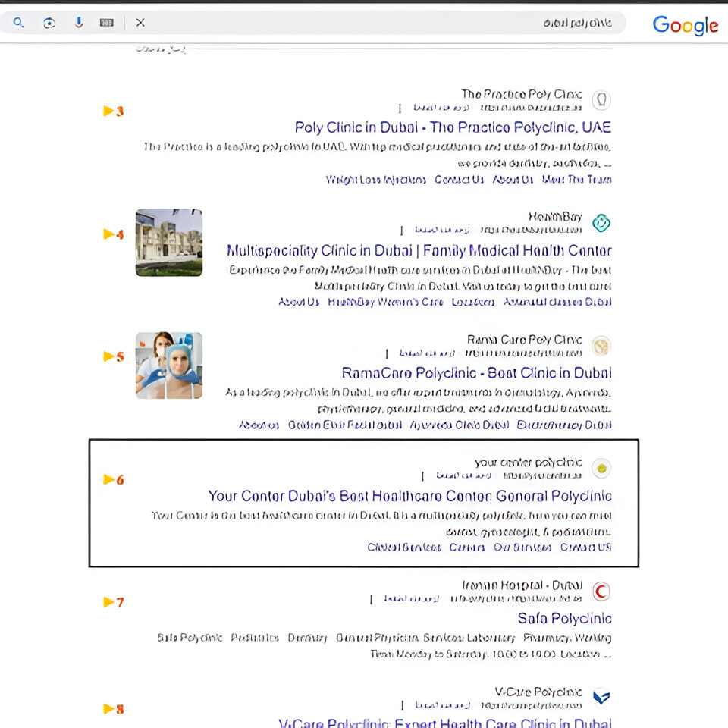Image resolution: width=728 pixels, height=728 pixels.
Task: Open the HealthBay Women's Care sitelink
Action: coord(385,303)
